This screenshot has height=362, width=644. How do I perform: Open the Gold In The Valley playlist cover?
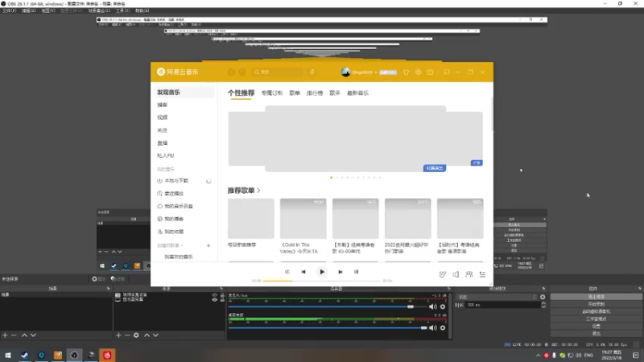pos(303,218)
